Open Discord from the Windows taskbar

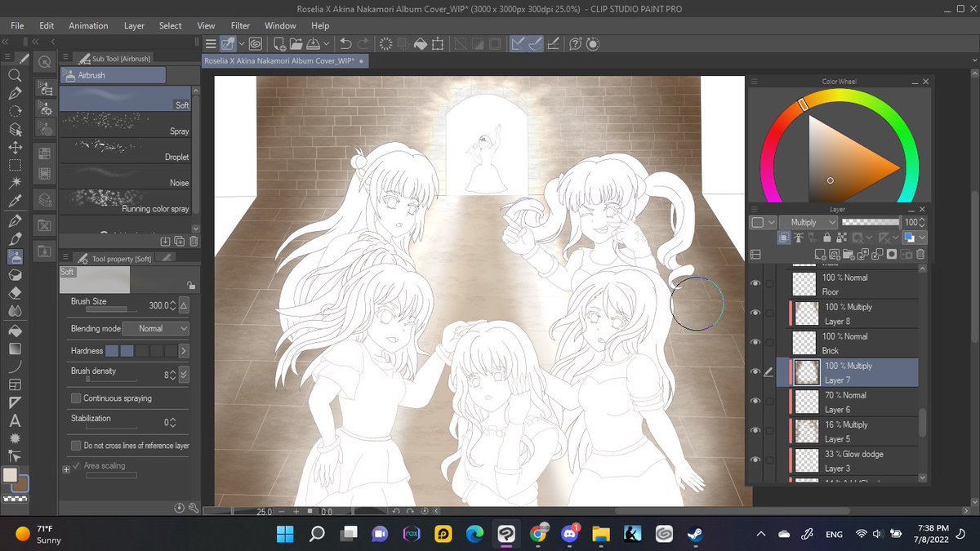[569, 534]
